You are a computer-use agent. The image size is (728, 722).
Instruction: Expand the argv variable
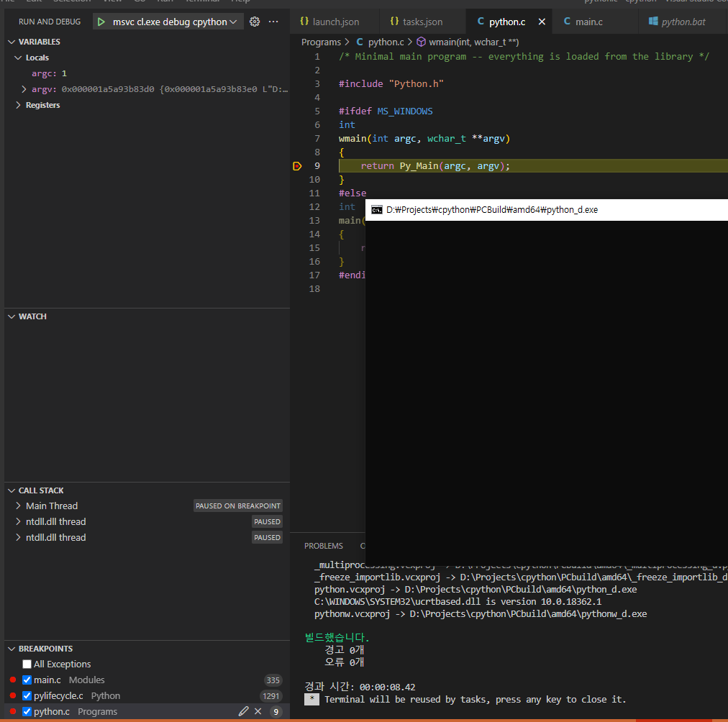24,89
